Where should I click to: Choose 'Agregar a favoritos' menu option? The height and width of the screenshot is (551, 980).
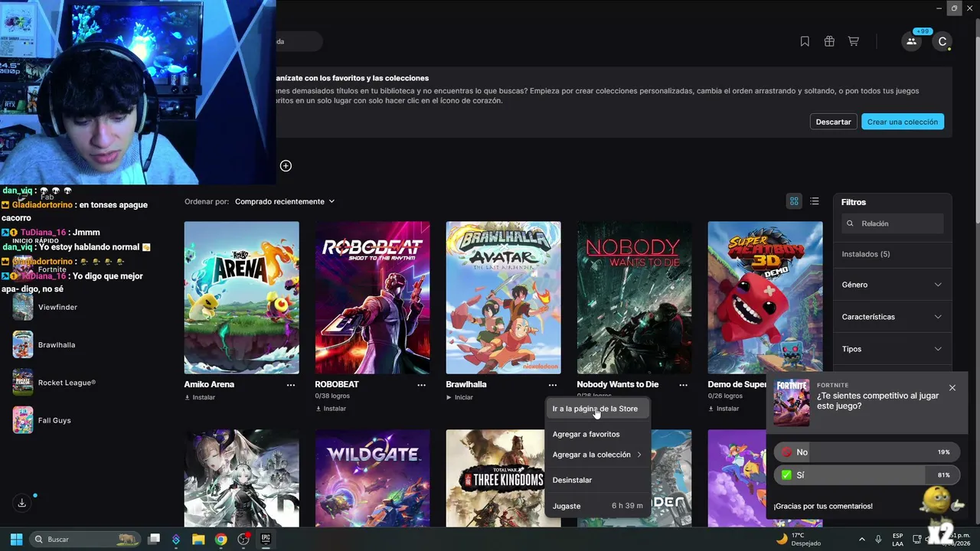click(x=597, y=434)
